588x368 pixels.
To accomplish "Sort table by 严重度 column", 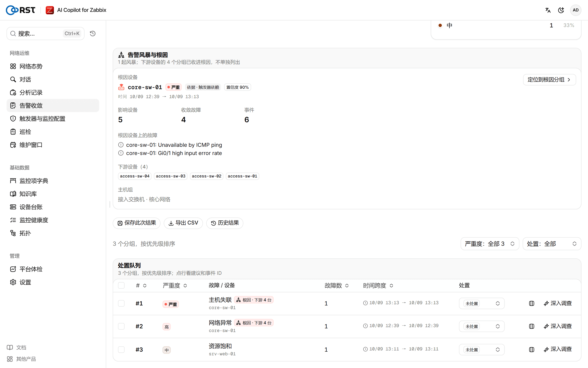I will 175,285.
